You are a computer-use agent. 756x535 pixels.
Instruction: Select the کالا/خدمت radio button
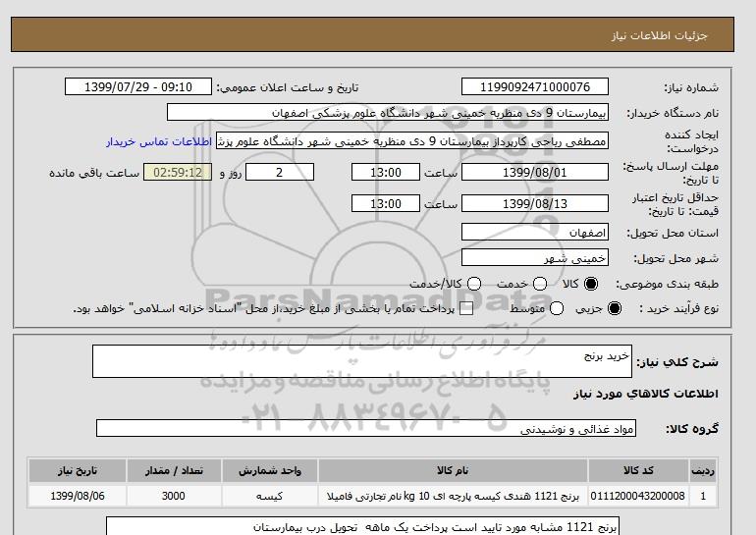point(474,284)
